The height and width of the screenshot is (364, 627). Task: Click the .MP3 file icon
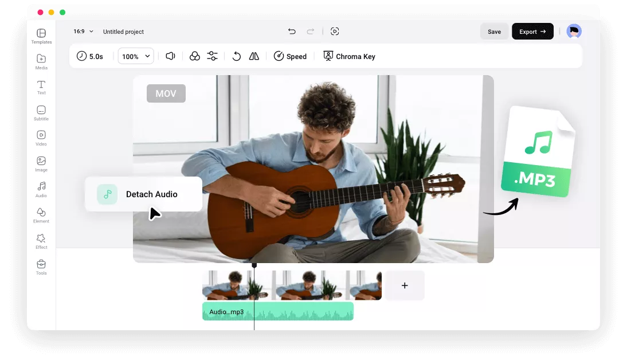coord(538,152)
